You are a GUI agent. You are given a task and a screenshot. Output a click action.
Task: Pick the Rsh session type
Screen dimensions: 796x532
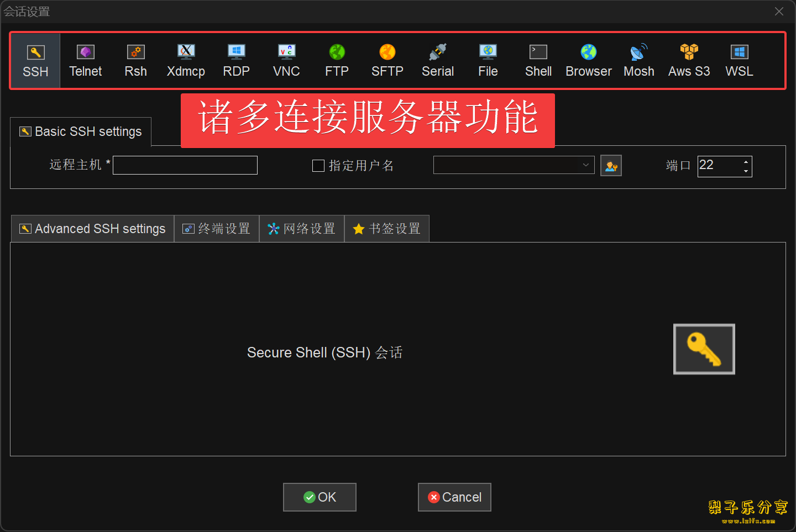pyautogui.click(x=136, y=61)
